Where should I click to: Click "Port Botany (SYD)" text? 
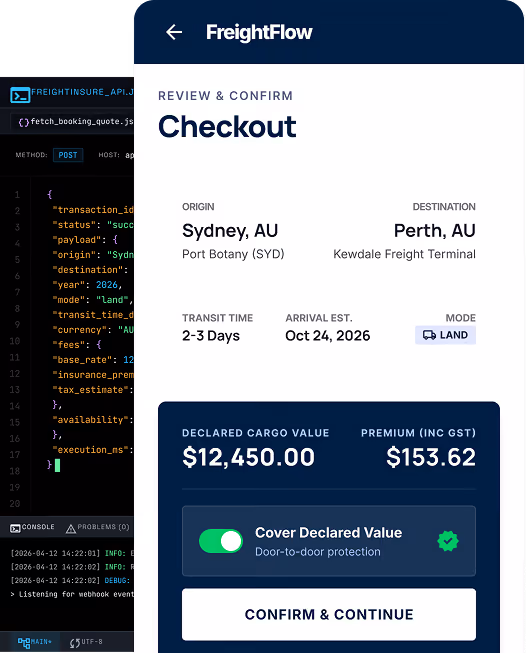point(233,254)
